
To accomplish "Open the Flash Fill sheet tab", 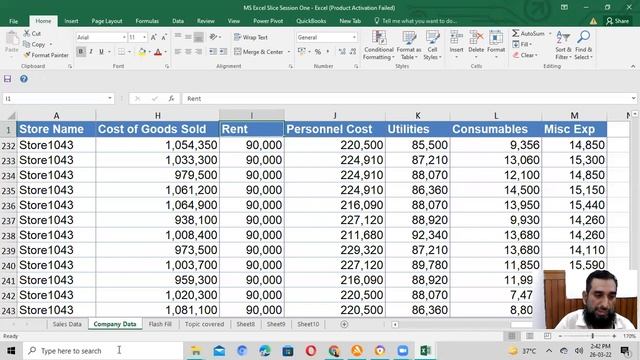I will pos(160,324).
